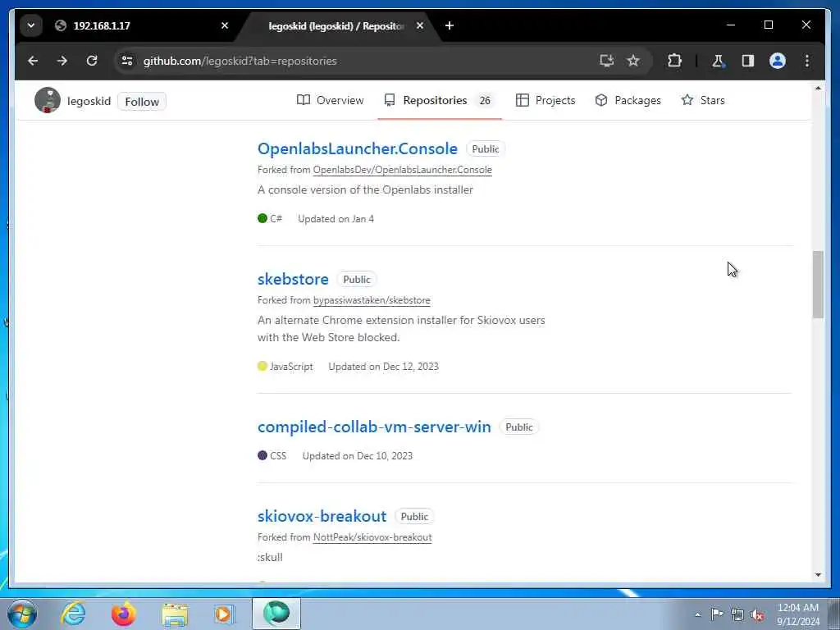
Task: Bookmark this page with the star icon
Action: [x=633, y=61]
